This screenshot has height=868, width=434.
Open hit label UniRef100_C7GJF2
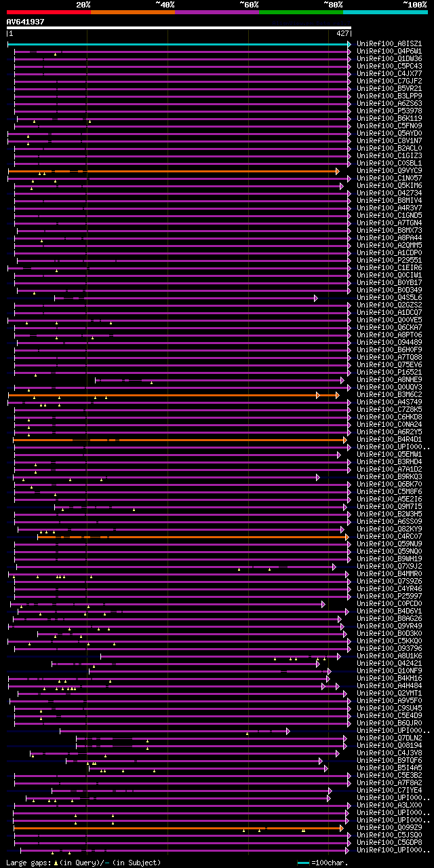[x=389, y=81]
